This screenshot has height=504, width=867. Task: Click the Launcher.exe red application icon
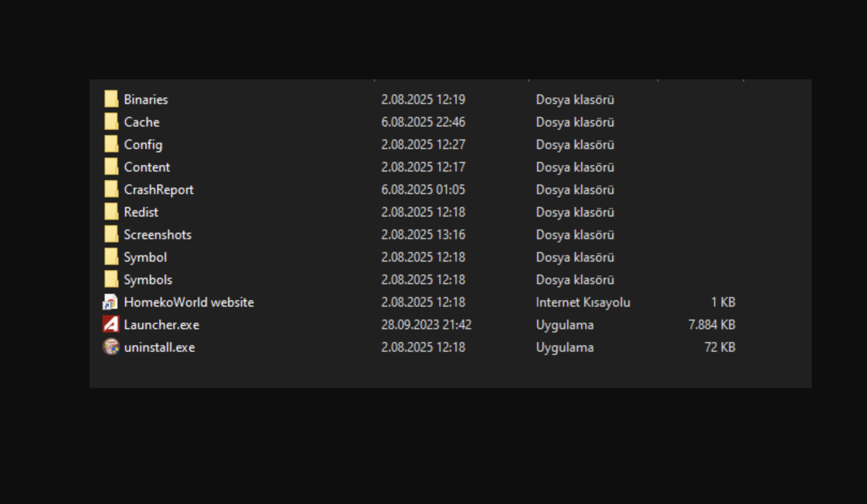111,324
